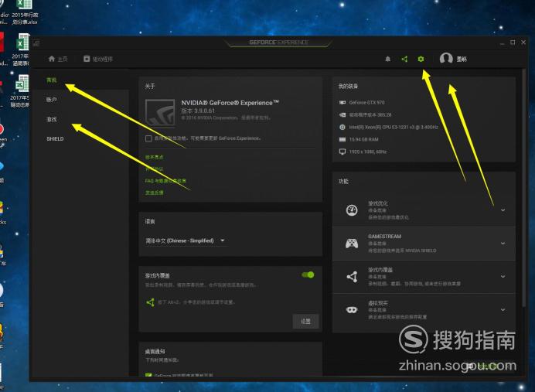Viewport: 535px width, 392px height.
Task: Select 常规 in the settings sidebar
Action: (52, 80)
